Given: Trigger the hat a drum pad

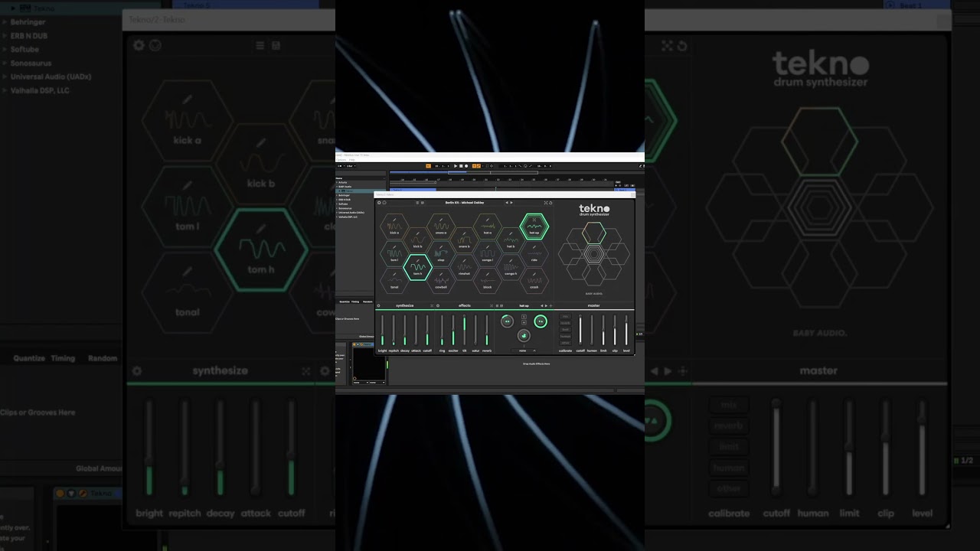Looking at the screenshot, I should (488, 227).
